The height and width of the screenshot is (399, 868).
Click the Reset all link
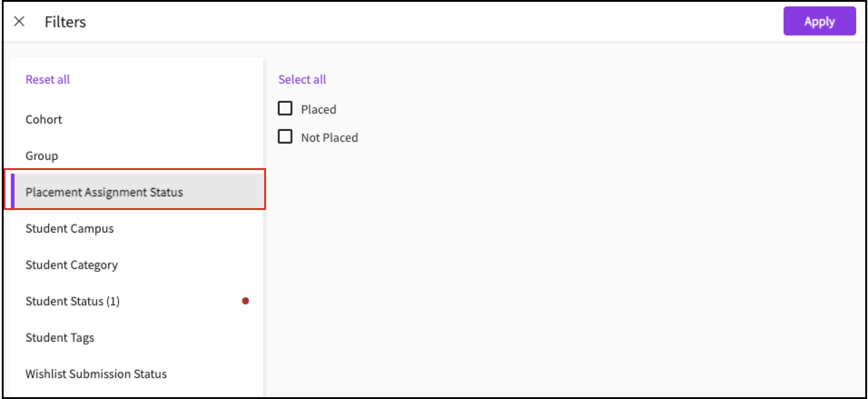pos(48,80)
